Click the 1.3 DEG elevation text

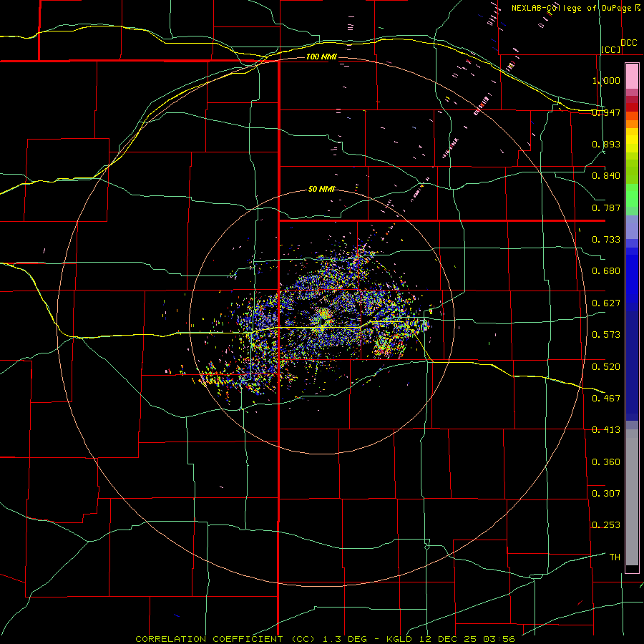[x=344, y=639]
